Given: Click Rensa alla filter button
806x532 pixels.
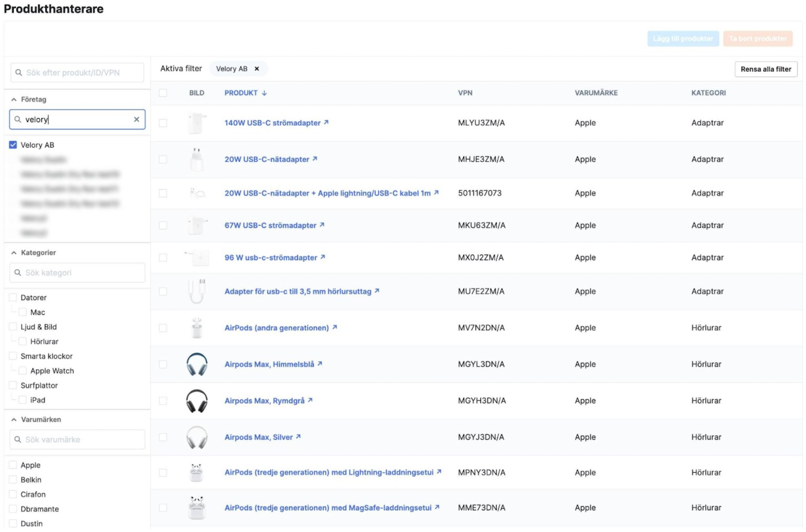Looking at the screenshot, I should click(x=766, y=69).
